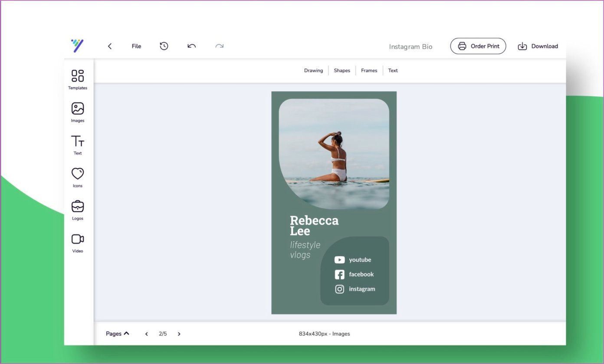Open the Logos briefcase panel
Screen dimensions: 604x364
(x=78, y=210)
